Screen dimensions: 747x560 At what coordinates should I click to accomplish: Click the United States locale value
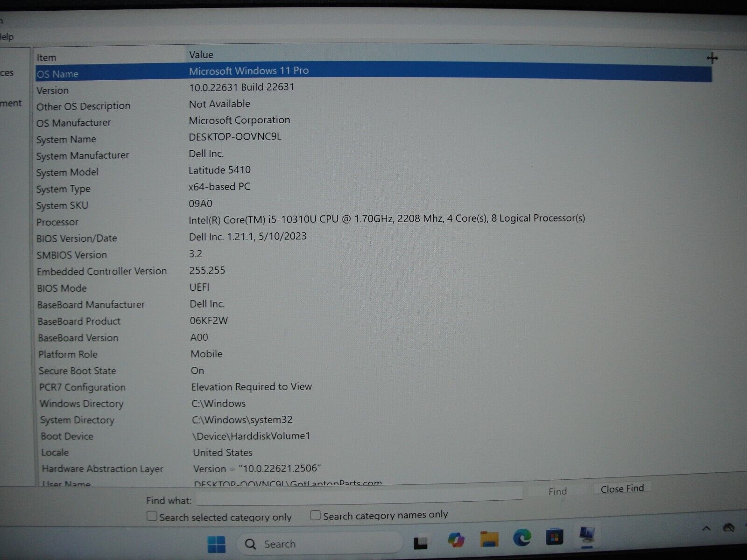tap(223, 452)
